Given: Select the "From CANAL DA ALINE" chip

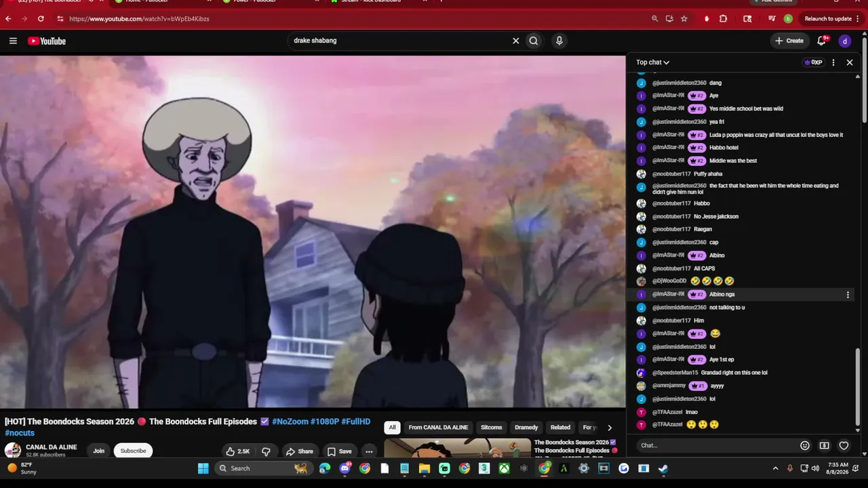Looking at the screenshot, I should 438,428.
